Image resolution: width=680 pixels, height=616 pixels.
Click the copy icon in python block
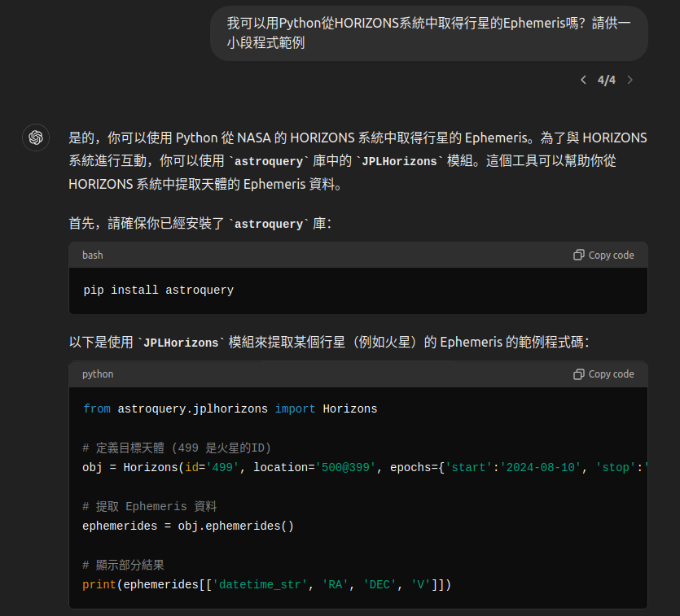[578, 374]
